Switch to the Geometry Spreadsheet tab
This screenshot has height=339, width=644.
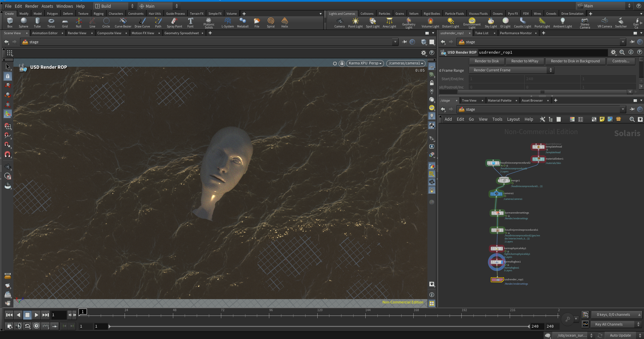(182, 33)
